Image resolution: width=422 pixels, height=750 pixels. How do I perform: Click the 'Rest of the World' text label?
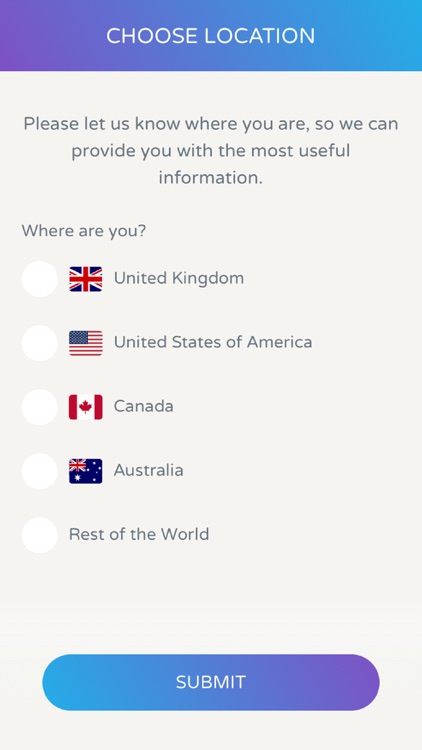pyautogui.click(x=139, y=534)
